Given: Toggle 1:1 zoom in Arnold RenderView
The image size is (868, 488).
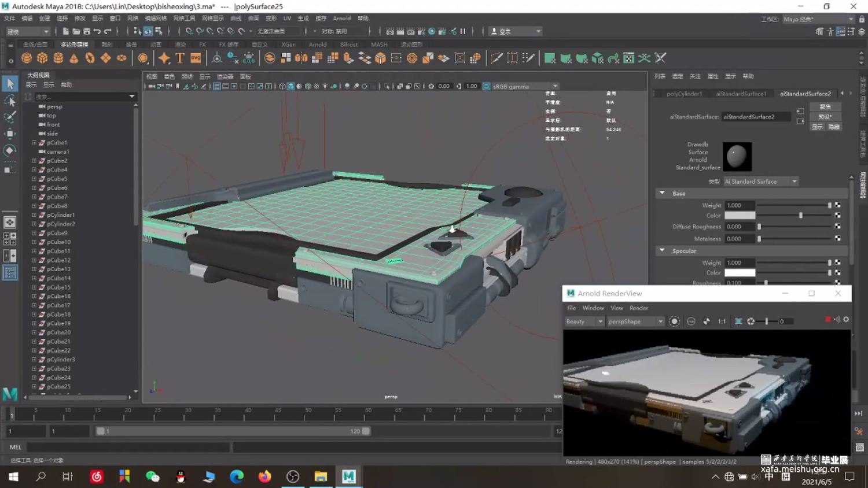Looking at the screenshot, I should pyautogui.click(x=722, y=321).
